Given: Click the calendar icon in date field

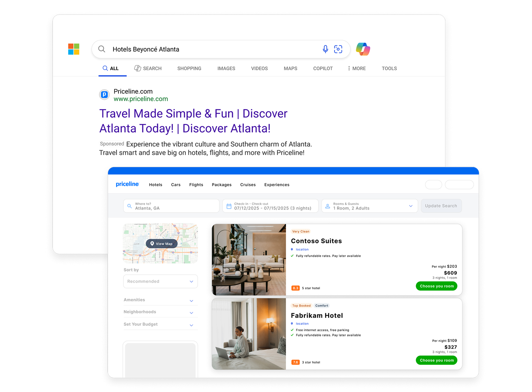Looking at the screenshot, I should point(229,206).
